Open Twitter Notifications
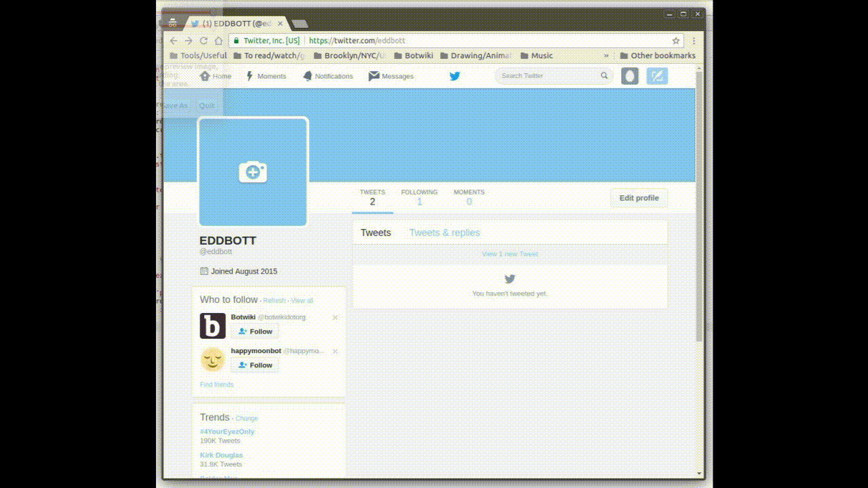The width and height of the screenshot is (868, 488). (328, 76)
